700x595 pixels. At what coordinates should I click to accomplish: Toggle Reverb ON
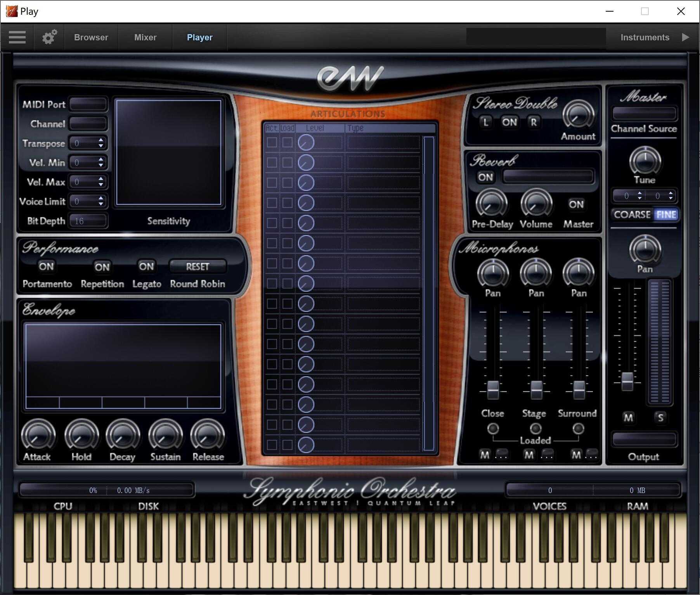[x=485, y=177]
